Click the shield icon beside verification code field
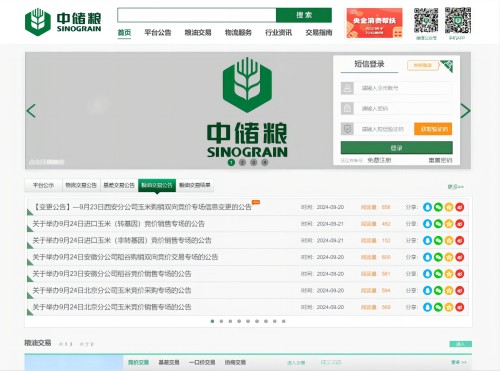Image resolution: width=500 pixels, height=371 pixels. tap(347, 129)
